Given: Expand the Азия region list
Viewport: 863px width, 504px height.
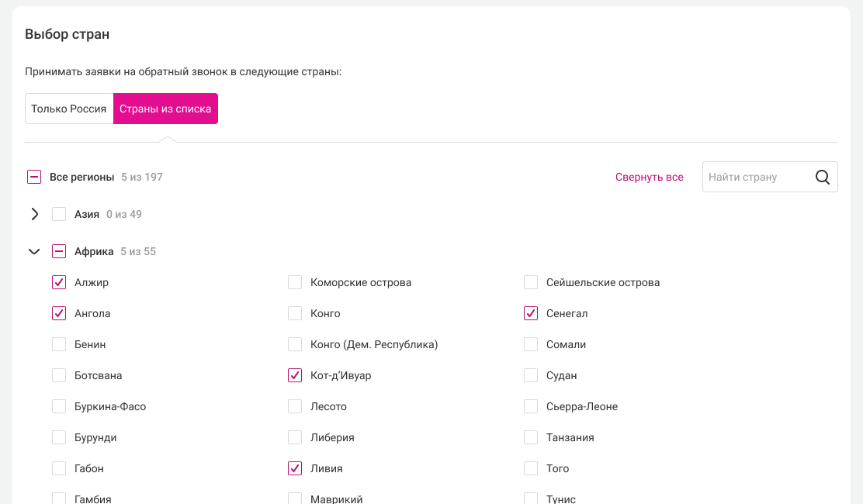Looking at the screenshot, I should click(x=34, y=214).
